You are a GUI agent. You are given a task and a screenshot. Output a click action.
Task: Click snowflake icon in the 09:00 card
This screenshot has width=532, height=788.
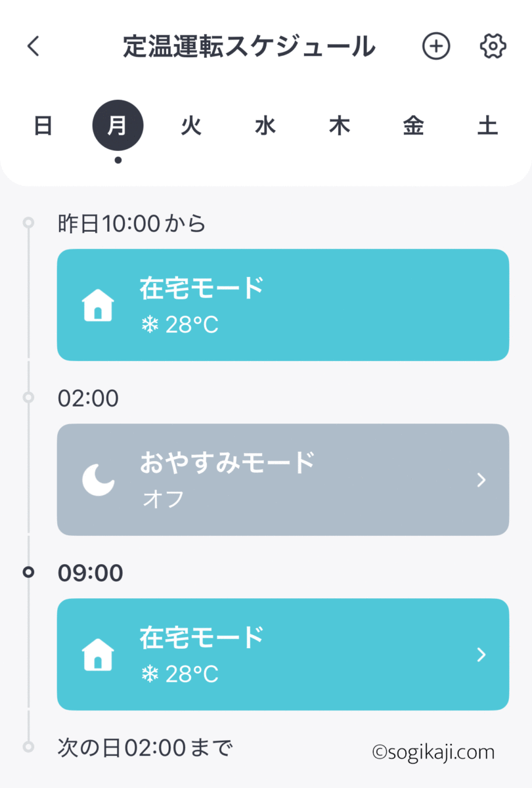click(x=150, y=674)
